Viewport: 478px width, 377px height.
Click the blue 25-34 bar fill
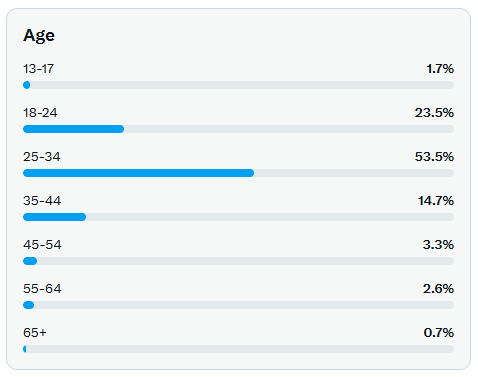click(138, 173)
